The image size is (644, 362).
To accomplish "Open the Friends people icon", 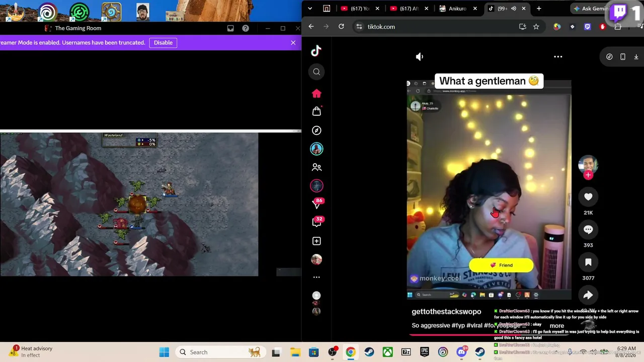I will (316, 167).
